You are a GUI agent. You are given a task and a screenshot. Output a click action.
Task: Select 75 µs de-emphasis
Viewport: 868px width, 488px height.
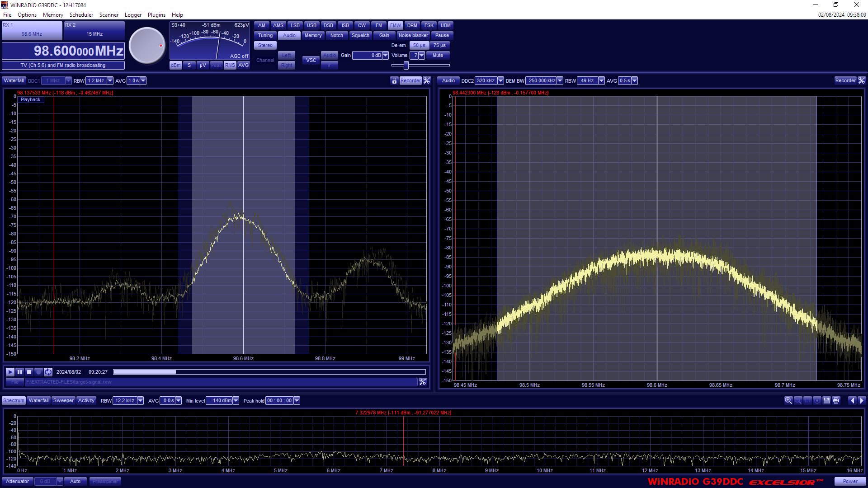click(x=439, y=45)
